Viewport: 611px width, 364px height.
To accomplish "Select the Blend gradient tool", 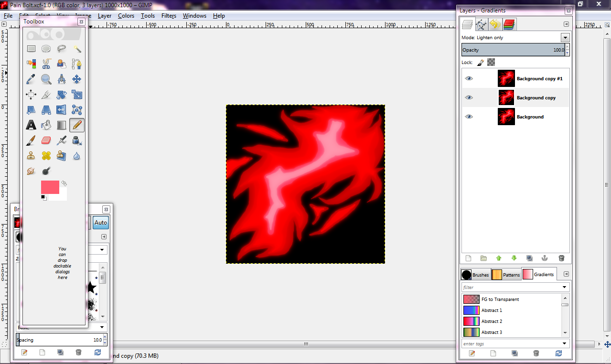I will coord(62,125).
